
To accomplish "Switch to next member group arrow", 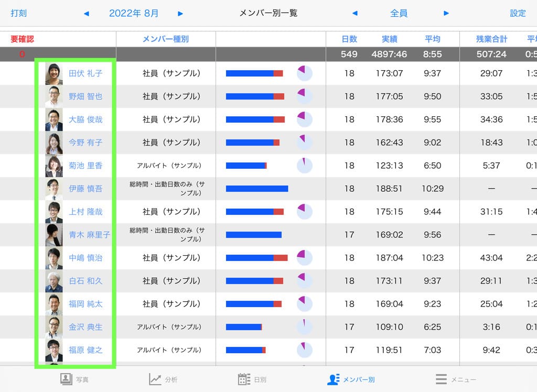I will [x=446, y=14].
